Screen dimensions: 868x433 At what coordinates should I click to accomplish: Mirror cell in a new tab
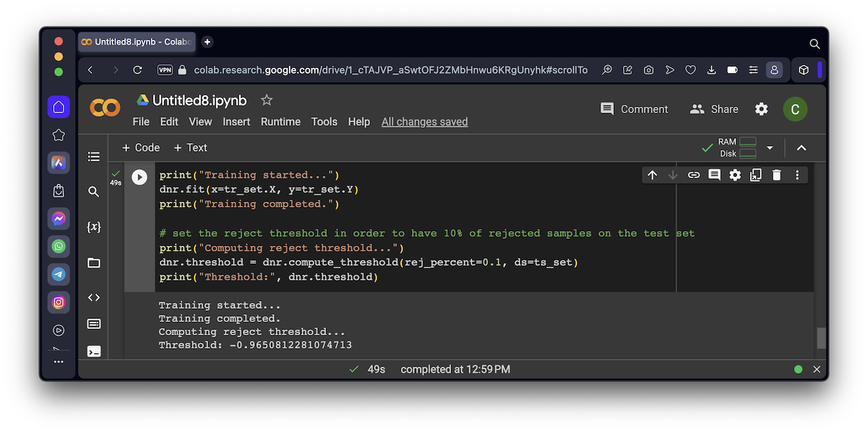(x=756, y=175)
